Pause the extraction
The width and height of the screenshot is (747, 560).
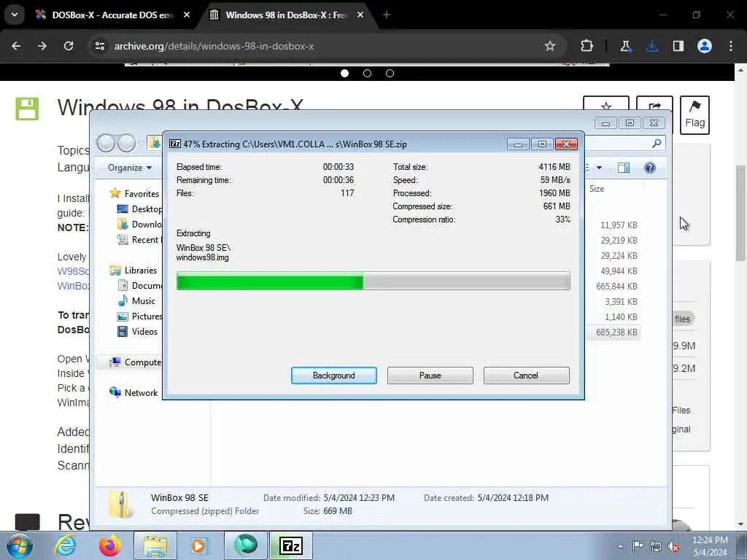pos(430,376)
